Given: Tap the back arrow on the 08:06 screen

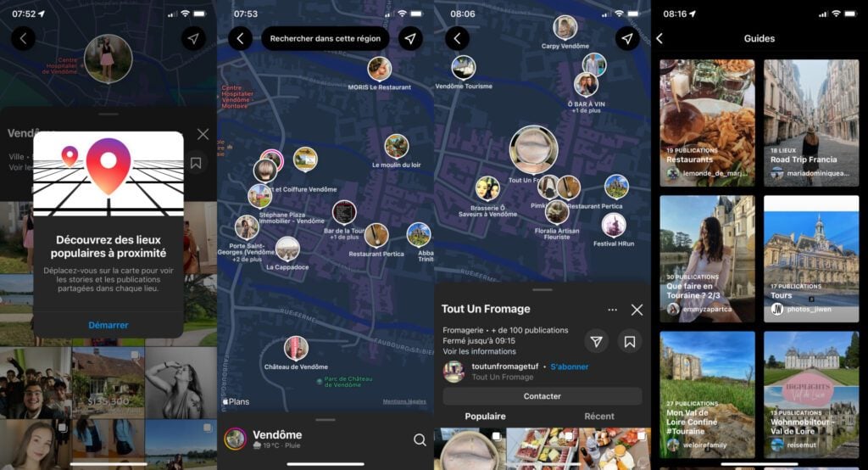Looking at the screenshot, I should pos(457,39).
